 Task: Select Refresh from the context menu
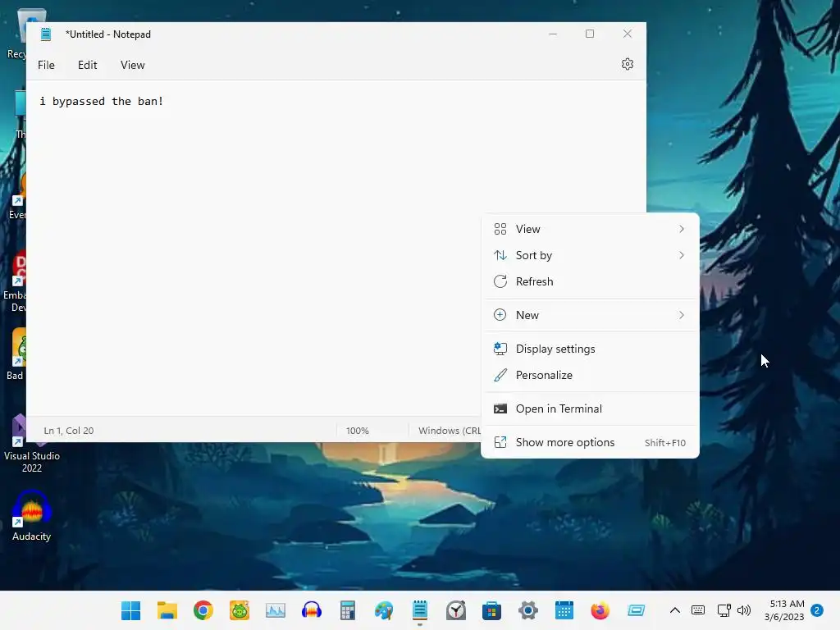(590, 282)
